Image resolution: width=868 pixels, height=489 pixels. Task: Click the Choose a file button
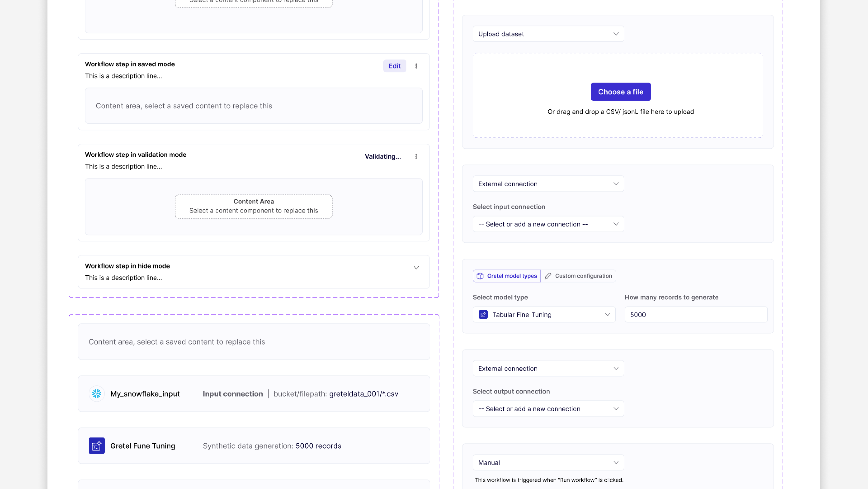tap(620, 92)
